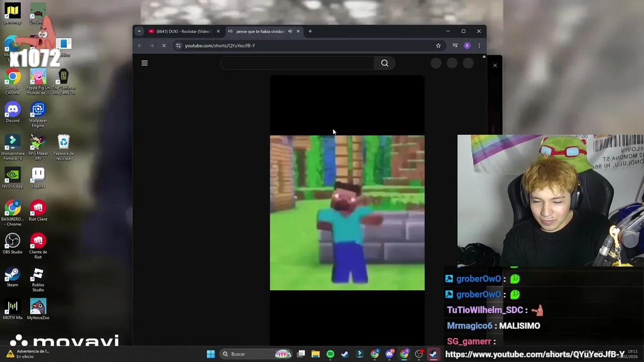Open Filmora from the taskbar
This screenshot has height=362, width=644.
(360, 354)
